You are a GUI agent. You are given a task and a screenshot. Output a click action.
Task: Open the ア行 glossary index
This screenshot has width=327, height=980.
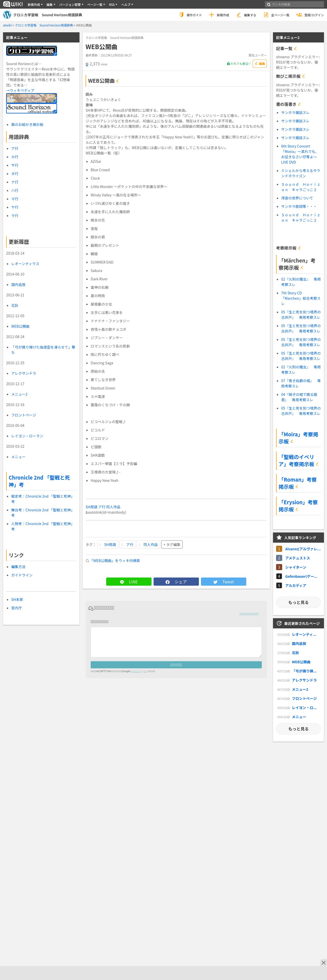point(15,148)
